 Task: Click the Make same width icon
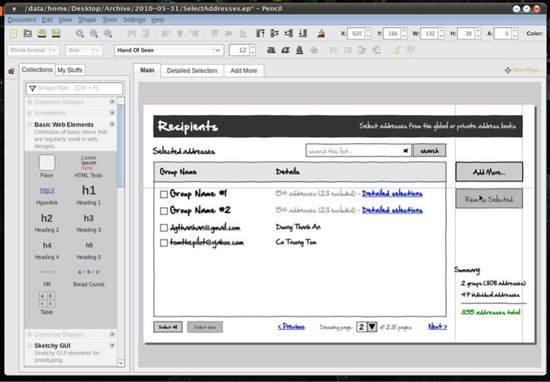click(x=260, y=33)
